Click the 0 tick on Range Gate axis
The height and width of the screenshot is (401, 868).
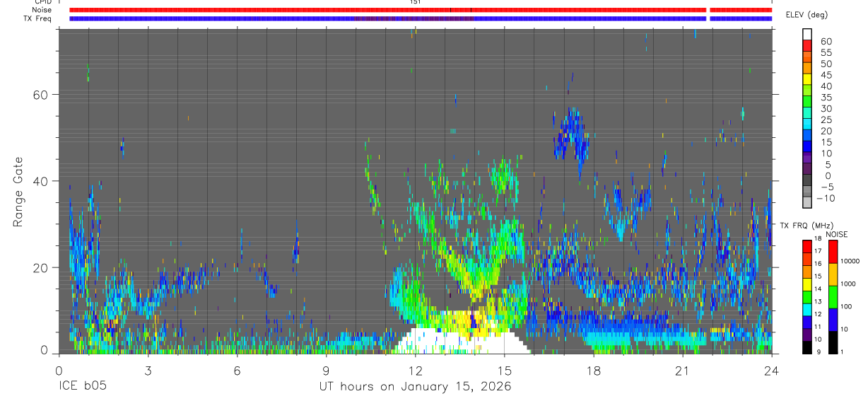(x=44, y=350)
